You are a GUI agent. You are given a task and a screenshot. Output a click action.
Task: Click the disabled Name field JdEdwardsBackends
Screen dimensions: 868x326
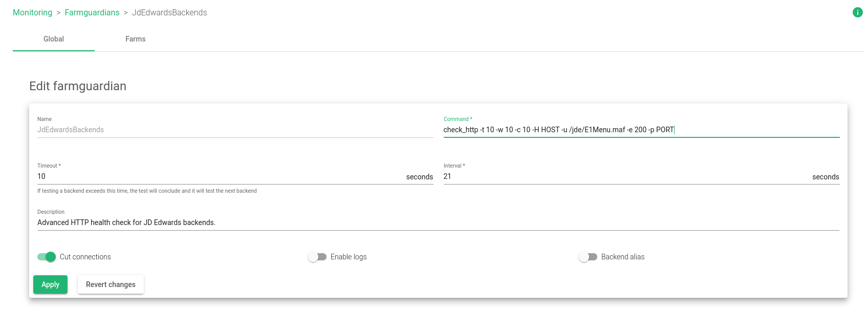coord(234,130)
